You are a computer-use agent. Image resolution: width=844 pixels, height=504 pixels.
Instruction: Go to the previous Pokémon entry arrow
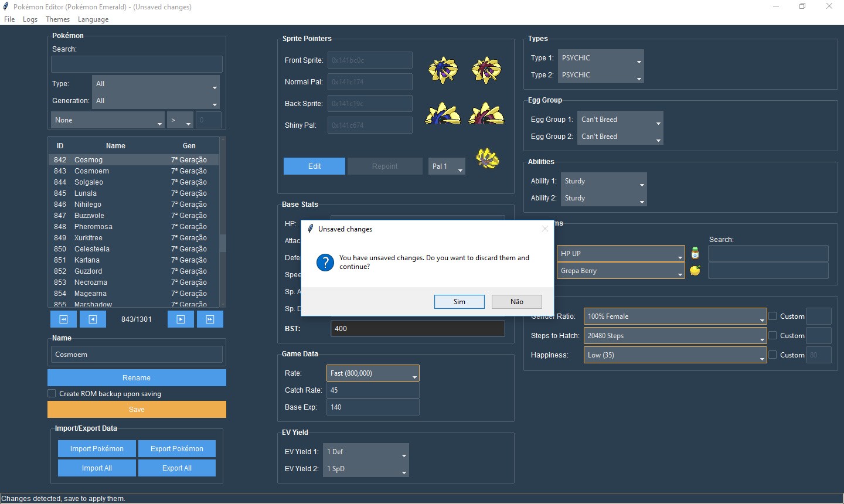tap(93, 319)
